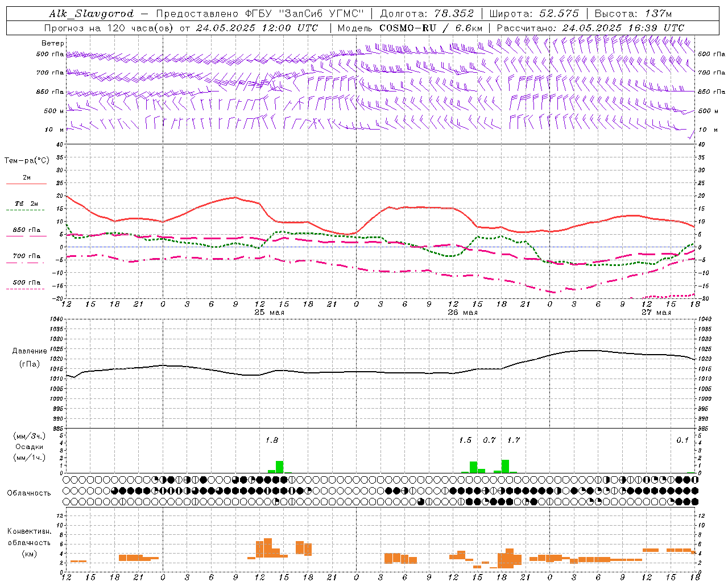Click the 850 гПа entry in temperature legend
728x582 pixels.
[27, 230]
